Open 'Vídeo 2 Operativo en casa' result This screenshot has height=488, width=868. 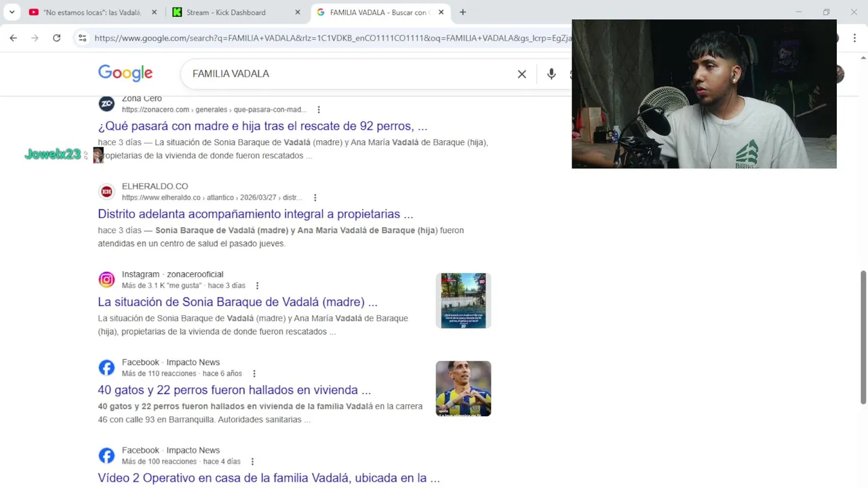tap(269, 479)
